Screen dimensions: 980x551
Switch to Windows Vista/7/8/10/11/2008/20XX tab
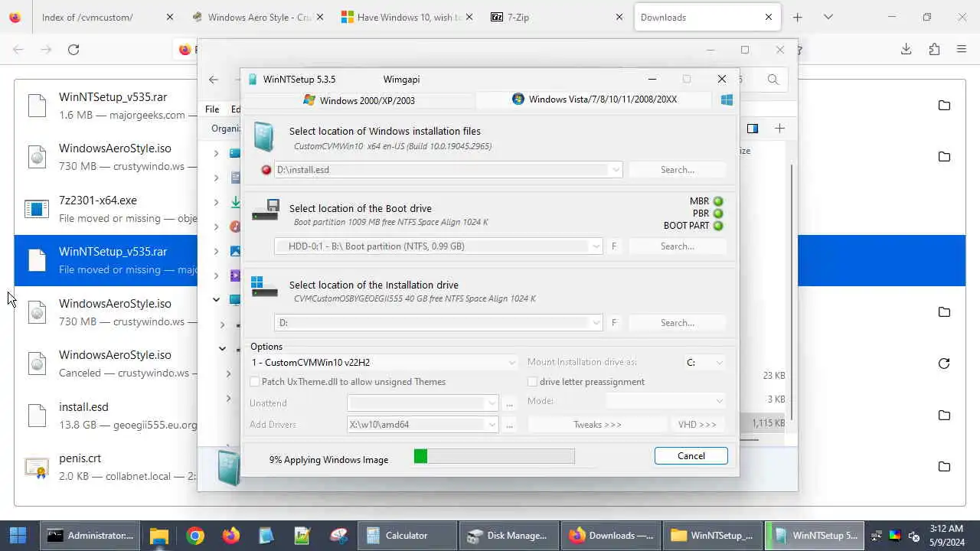click(x=595, y=99)
